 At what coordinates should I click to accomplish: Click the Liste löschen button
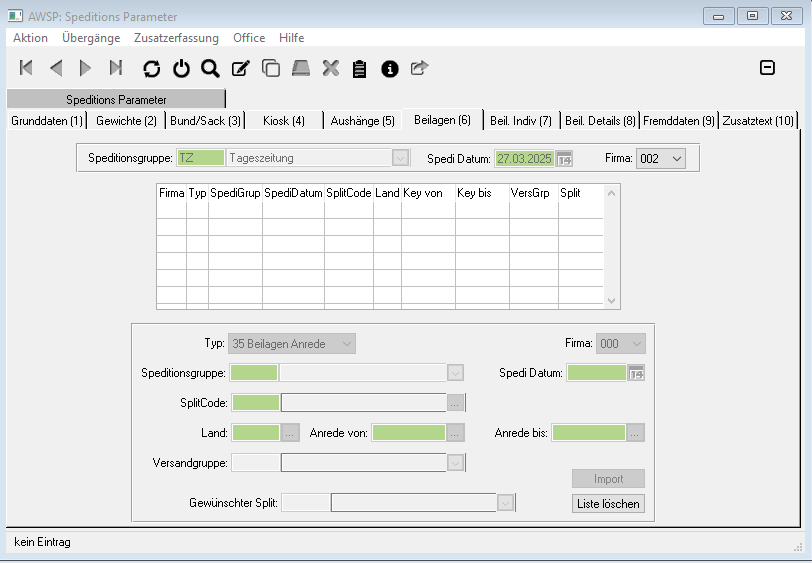[608, 503]
